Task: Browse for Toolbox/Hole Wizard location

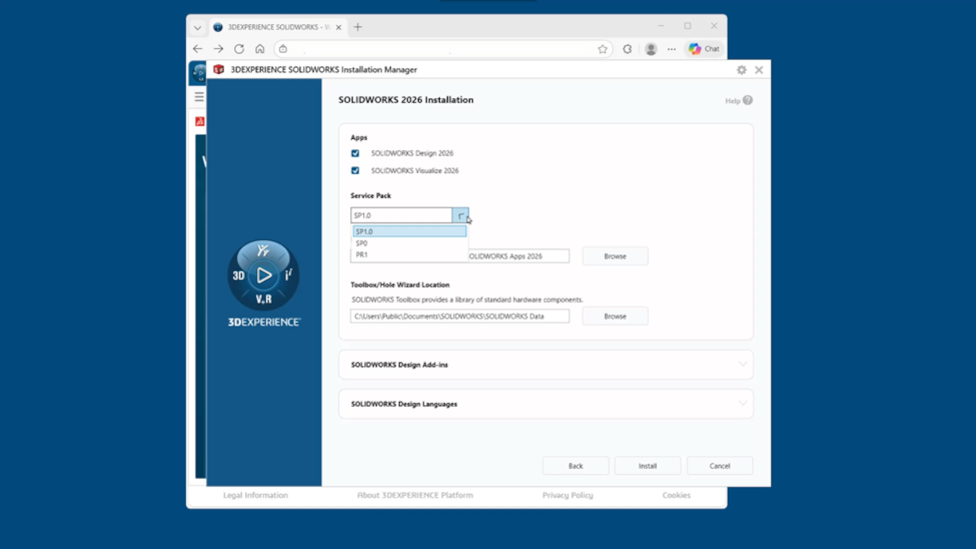Action: click(x=615, y=316)
